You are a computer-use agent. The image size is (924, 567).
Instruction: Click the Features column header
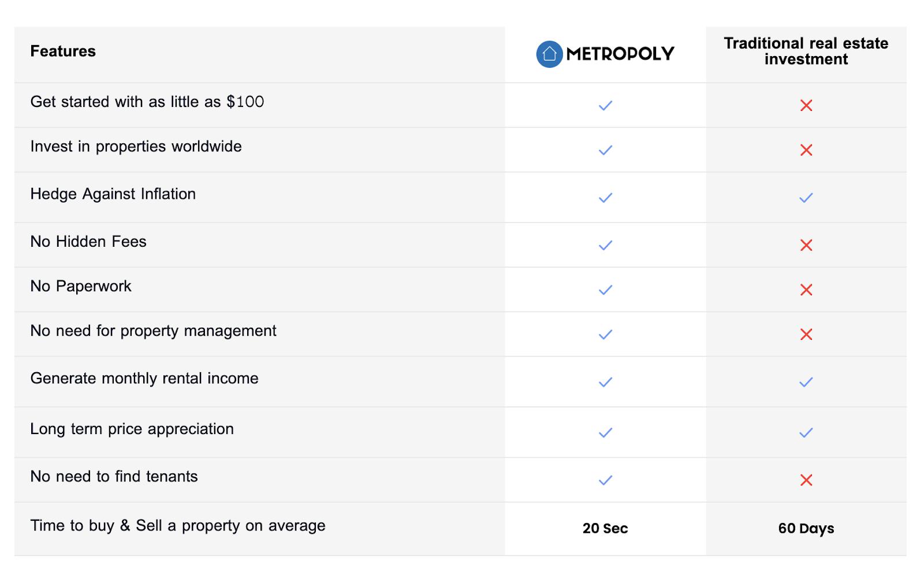click(x=63, y=51)
